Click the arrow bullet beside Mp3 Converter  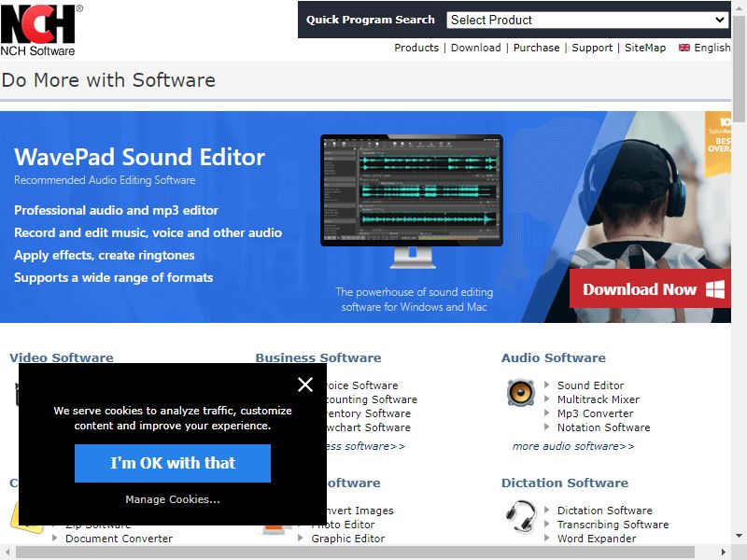click(546, 413)
